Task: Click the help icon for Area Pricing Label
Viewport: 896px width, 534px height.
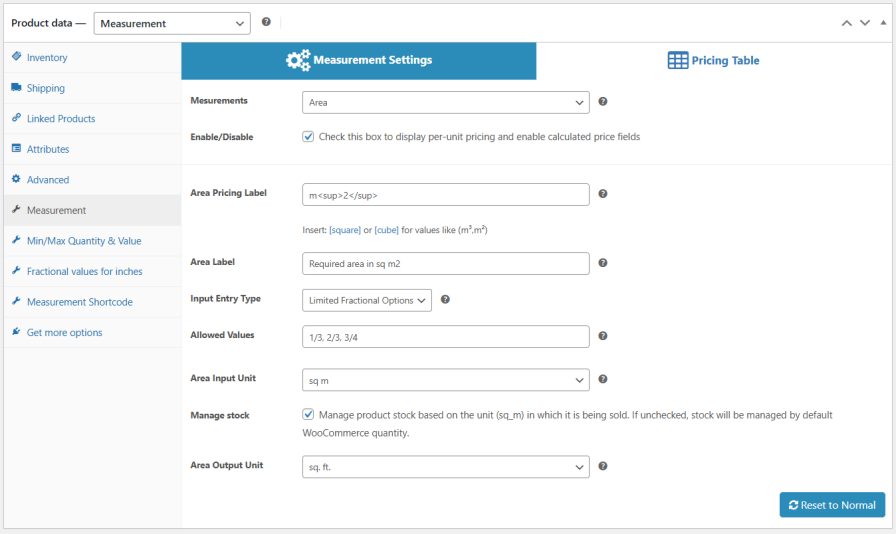Action: click(603, 194)
